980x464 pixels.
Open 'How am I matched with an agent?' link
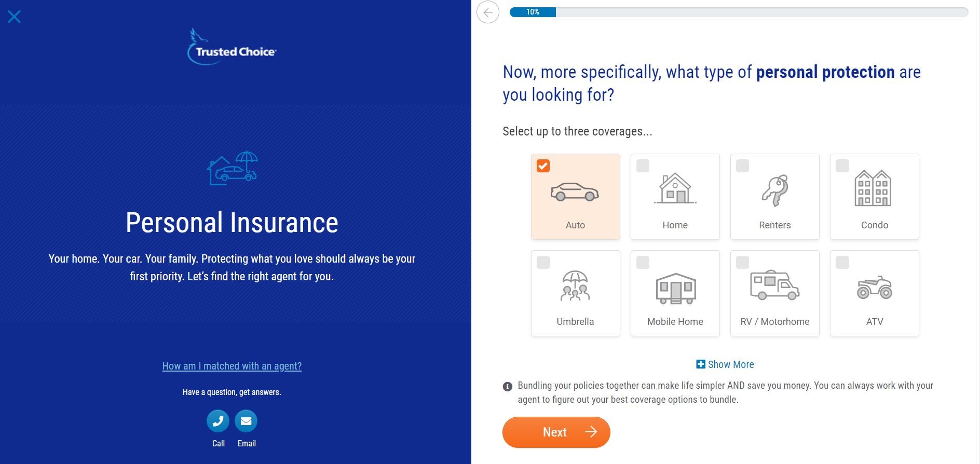click(232, 366)
